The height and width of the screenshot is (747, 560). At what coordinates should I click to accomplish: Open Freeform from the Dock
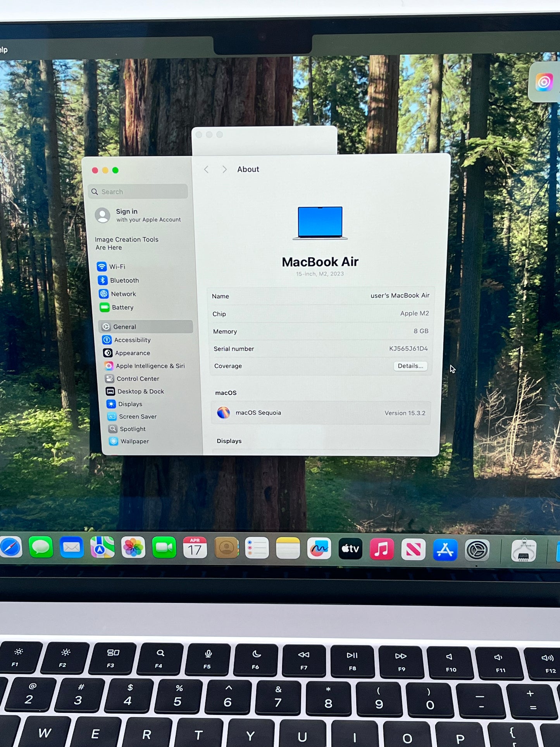pos(319,549)
